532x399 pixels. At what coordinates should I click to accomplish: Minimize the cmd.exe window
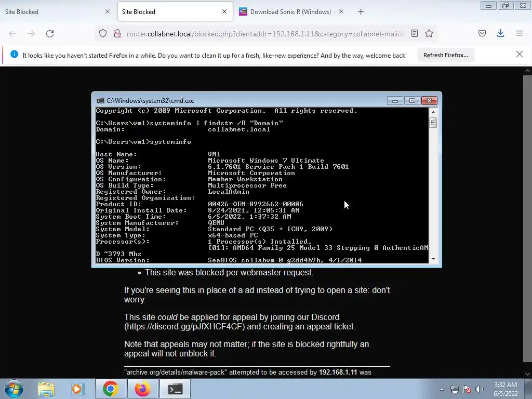[x=395, y=100]
